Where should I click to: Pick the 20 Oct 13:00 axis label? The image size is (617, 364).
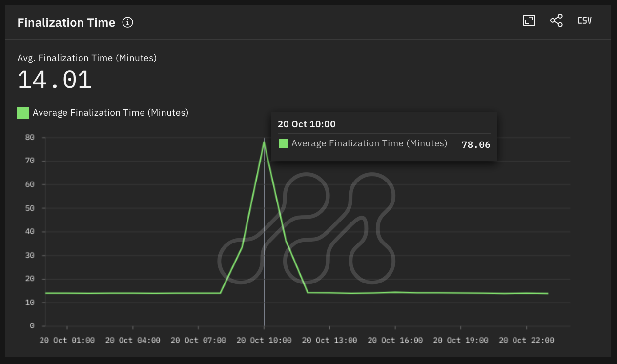pos(329,340)
